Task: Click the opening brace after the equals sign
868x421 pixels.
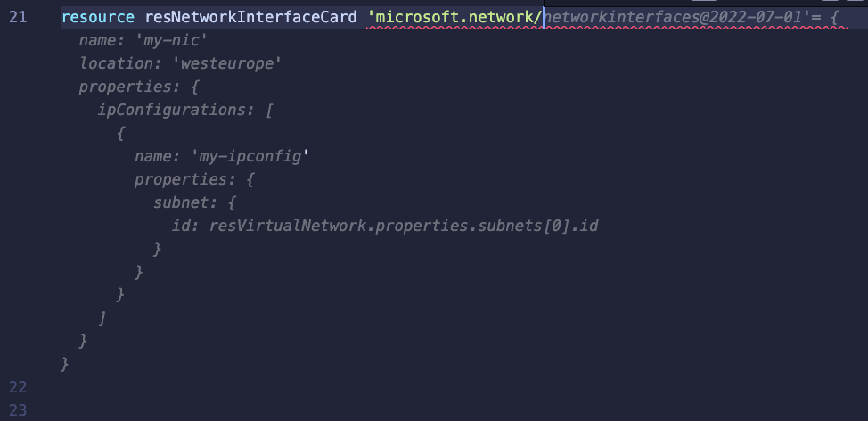Action: tap(833, 16)
